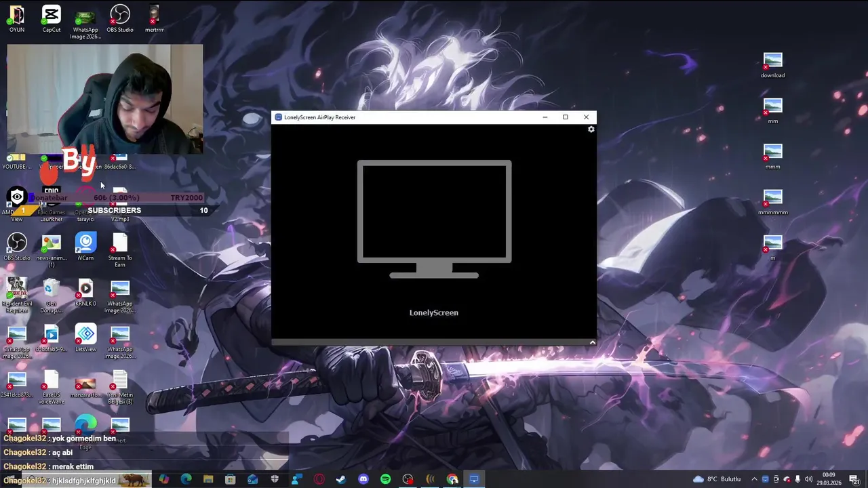Open Opera GX from the taskbar

(x=319, y=479)
